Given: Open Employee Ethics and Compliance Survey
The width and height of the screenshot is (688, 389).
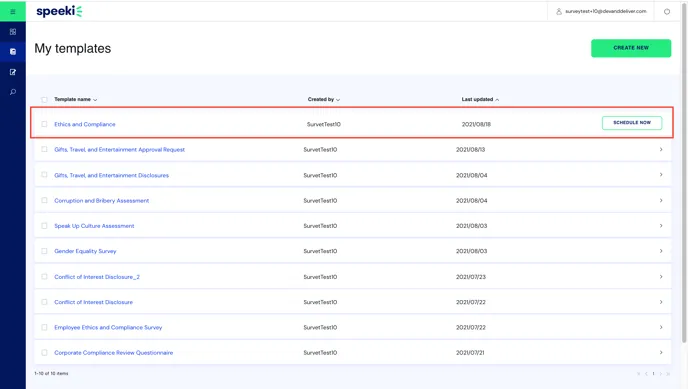Looking at the screenshot, I should coord(108,327).
